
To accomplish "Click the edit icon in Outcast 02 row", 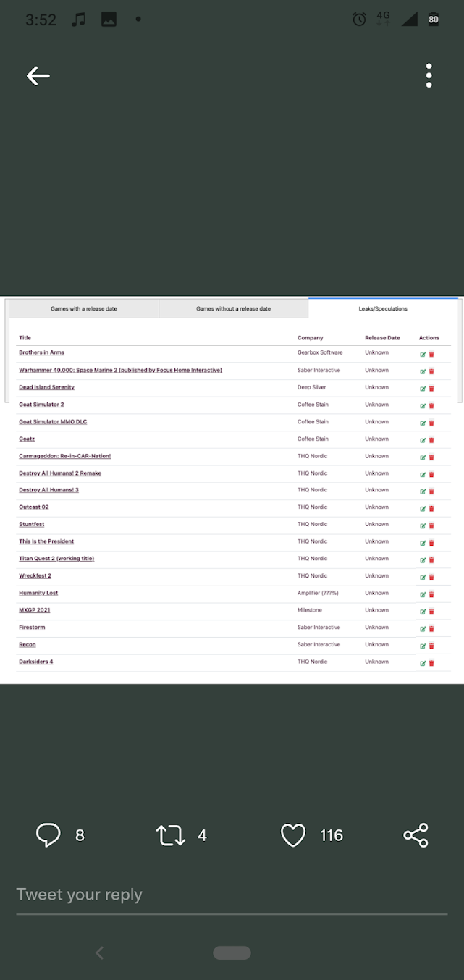I will point(423,509).
